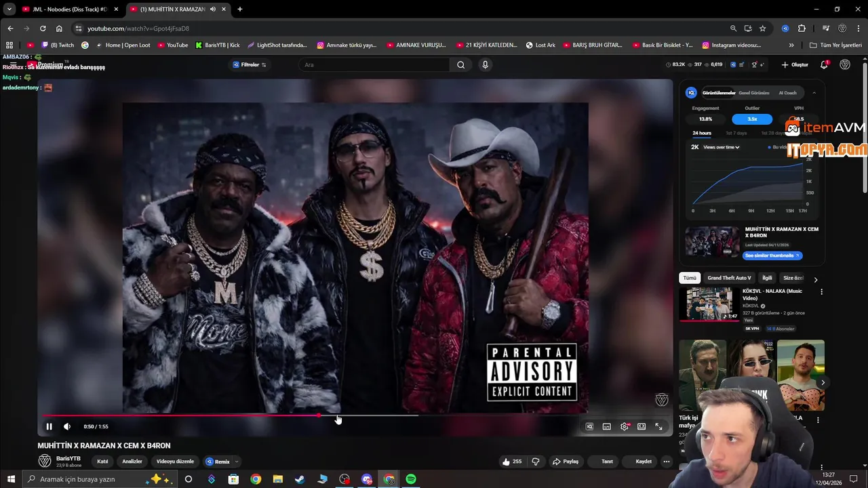Image resolution: width=868 pixels, height=488 pixels.
Task: Open options menu for KÖK$VL NALAKA video
Action: [x=821, y=292]
